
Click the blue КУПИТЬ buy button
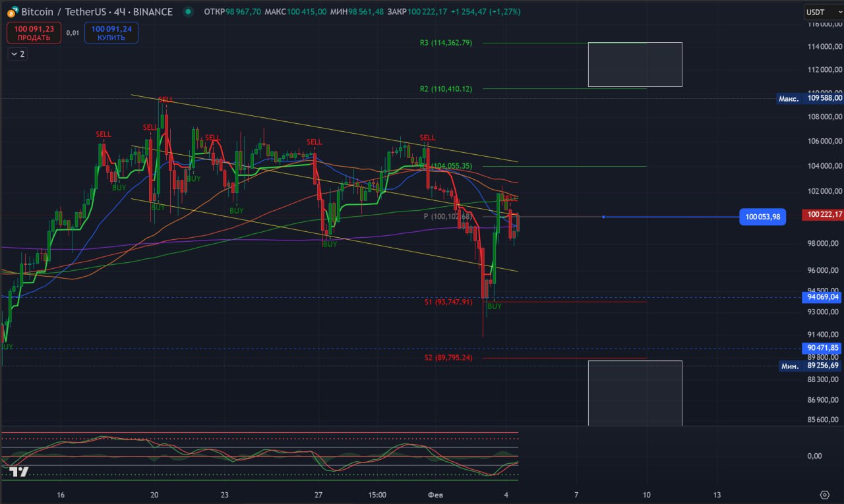(111, 33)
